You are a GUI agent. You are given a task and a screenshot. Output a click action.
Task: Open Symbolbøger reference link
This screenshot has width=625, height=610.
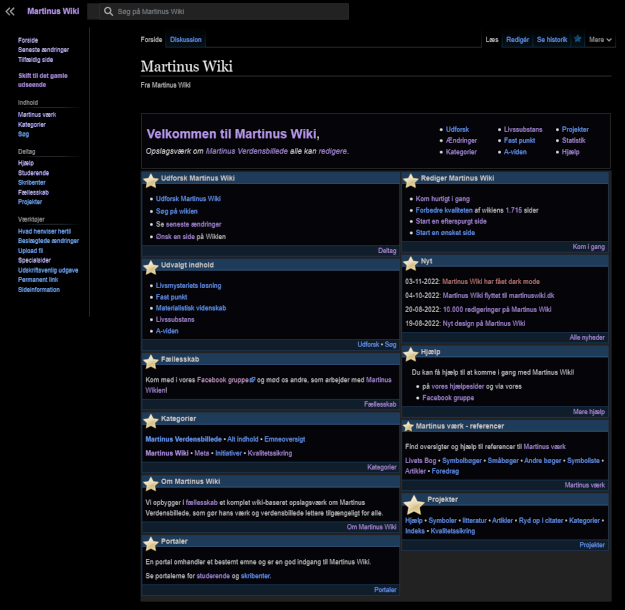pyautogui.click(x=462, y=461)
